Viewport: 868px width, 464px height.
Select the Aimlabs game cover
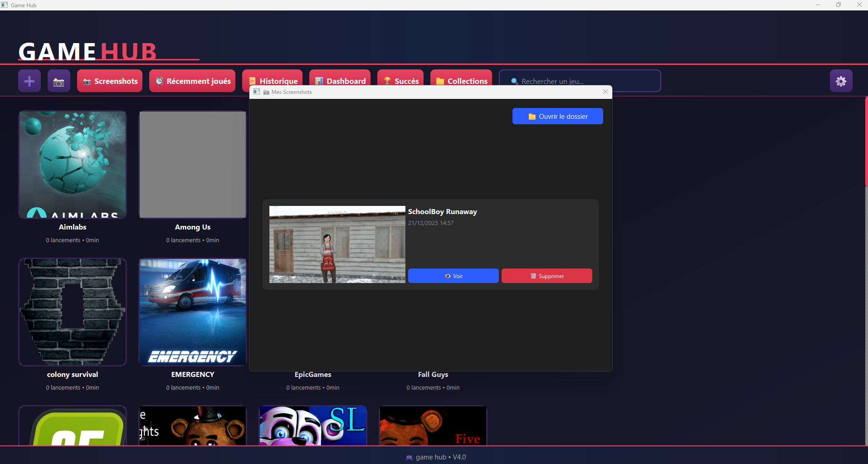tap(73, 165)
